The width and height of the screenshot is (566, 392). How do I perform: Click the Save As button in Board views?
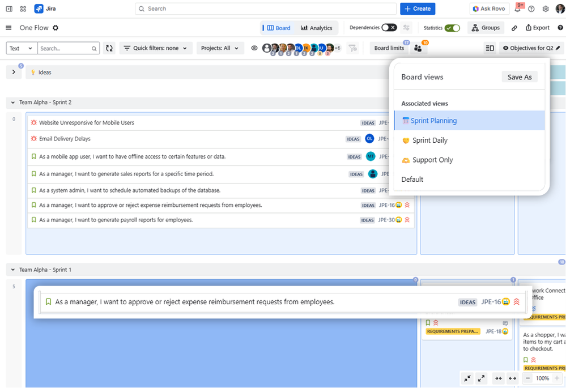tap(520, 76)
